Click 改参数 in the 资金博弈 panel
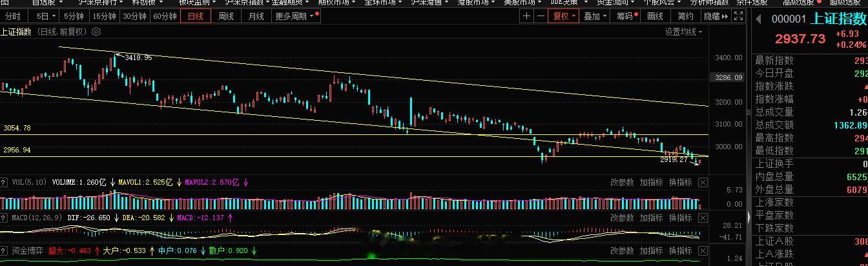Image resolution: width=868 pixels, height=266 pixels. click(x=621, y=251)
